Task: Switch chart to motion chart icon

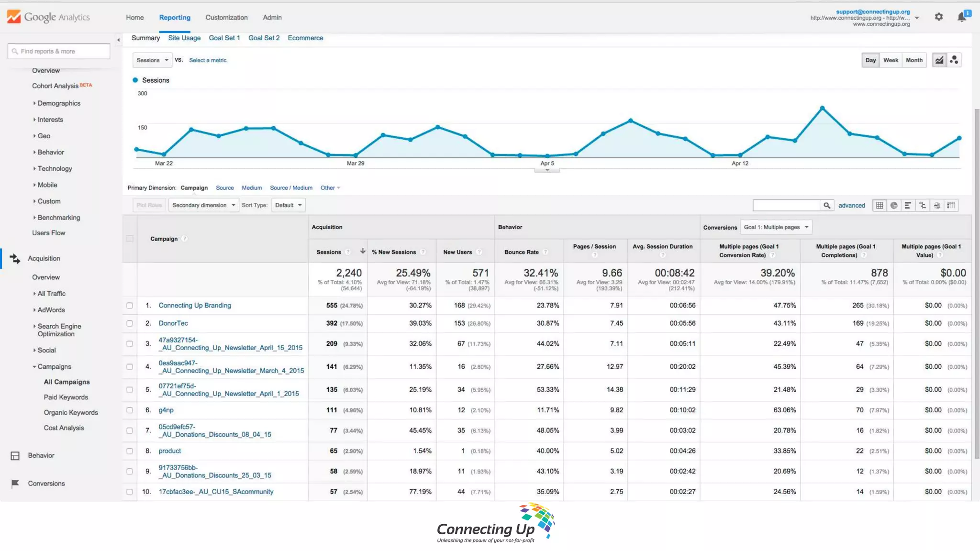Action: click(954, 60)
